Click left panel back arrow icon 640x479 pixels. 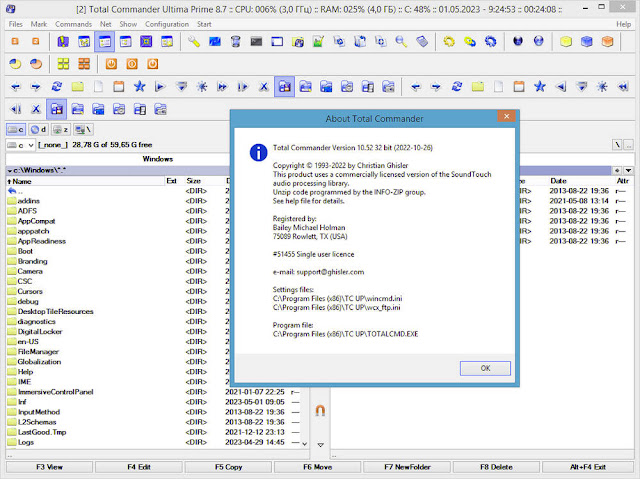(x=15, y=86)
